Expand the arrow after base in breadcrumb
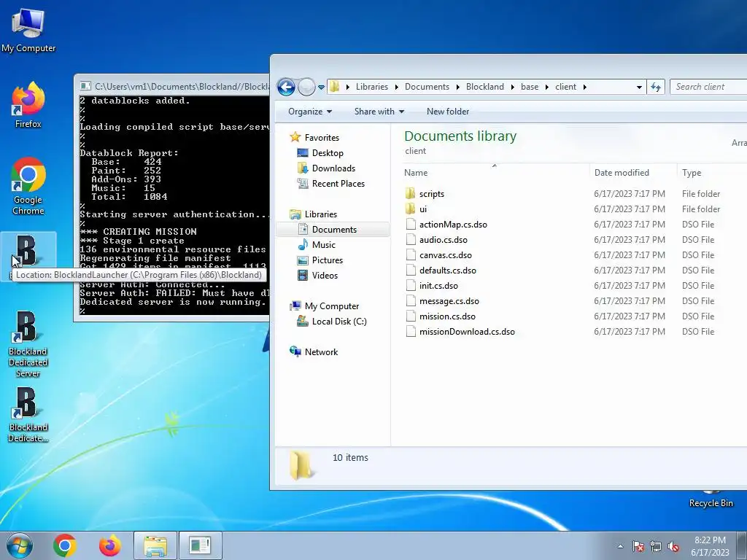 click(x=547, y=87)
